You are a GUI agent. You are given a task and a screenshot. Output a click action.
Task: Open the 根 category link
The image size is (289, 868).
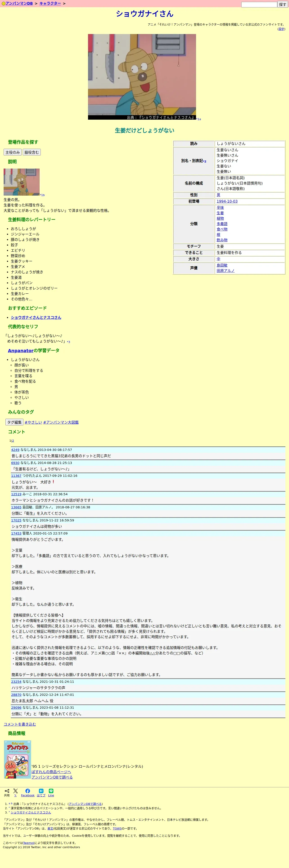coord(218,235)
